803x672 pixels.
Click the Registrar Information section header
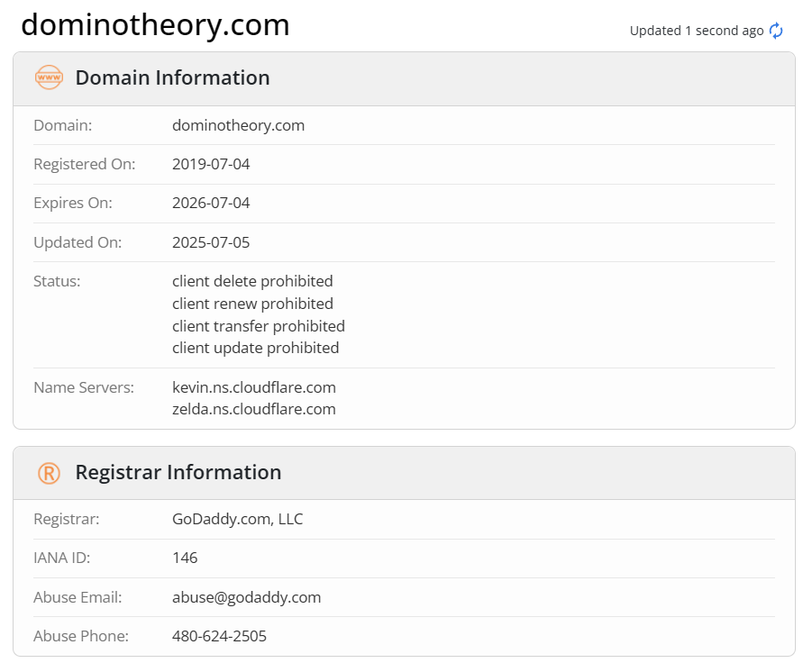coord(178,472)
